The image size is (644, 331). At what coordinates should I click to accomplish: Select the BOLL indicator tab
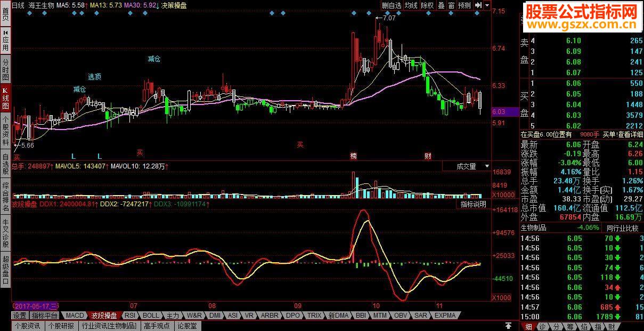pos(151,316)
